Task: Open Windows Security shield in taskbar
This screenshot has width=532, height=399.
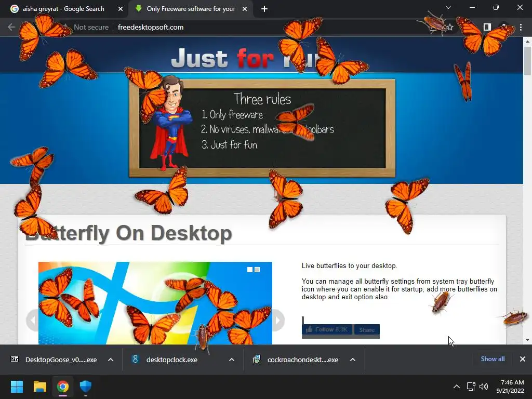Action: click(86, 387)
